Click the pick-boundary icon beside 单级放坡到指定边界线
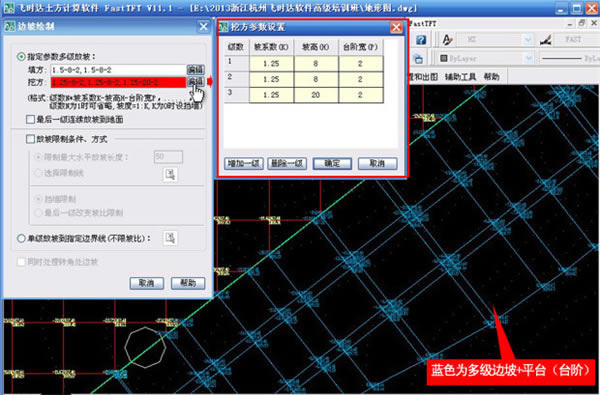The height and width of the screenshot is (395, 600). 170,238
